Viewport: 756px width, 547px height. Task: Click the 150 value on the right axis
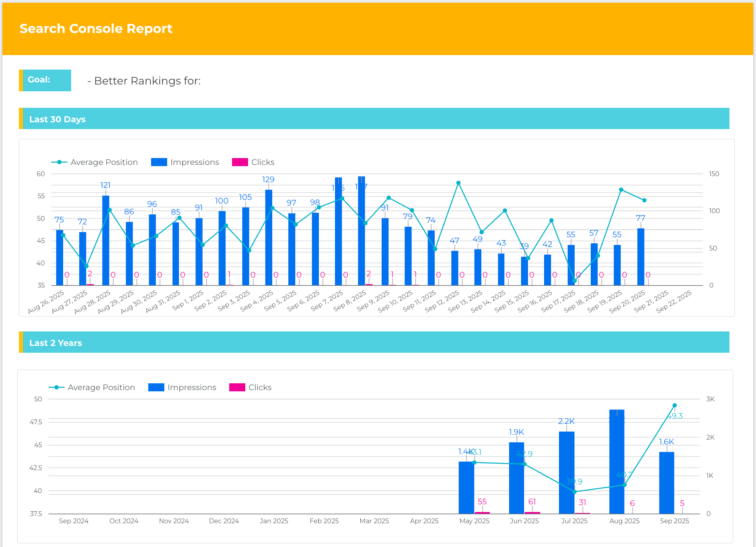(714, 174)
